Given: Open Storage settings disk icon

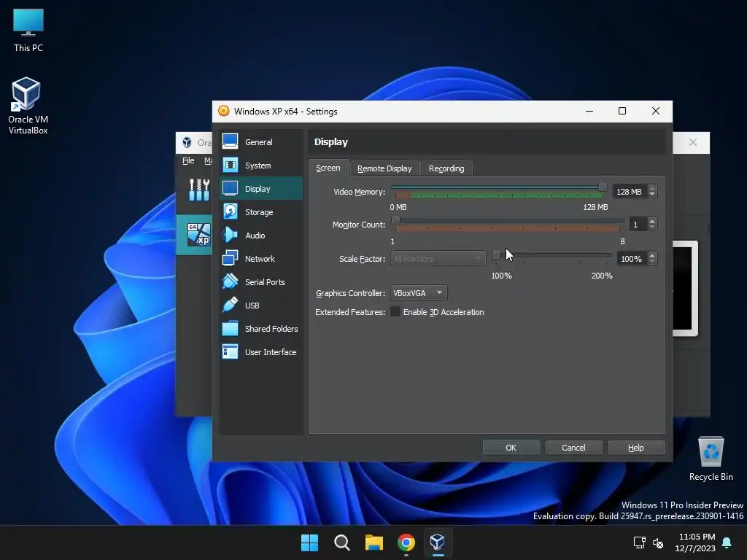Looking at the screenshot, I should click(230, 211).
